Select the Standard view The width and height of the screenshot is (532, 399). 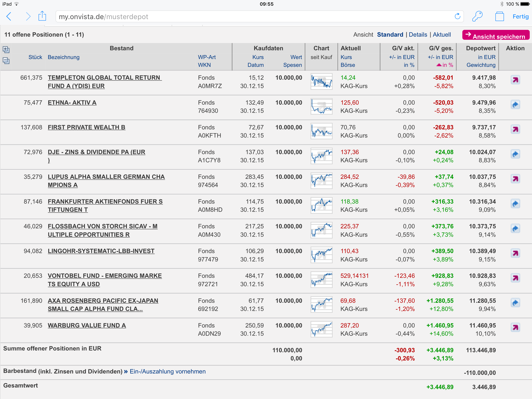390,35
